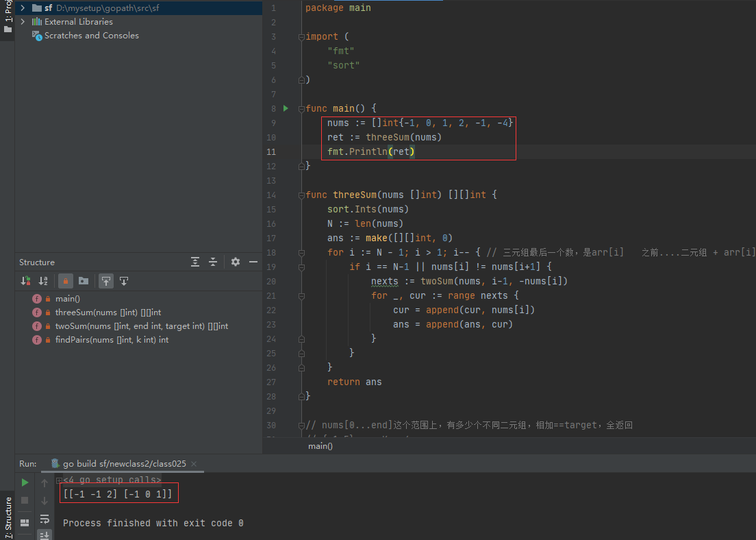Collapse the import block fold marker

point(301,37)
